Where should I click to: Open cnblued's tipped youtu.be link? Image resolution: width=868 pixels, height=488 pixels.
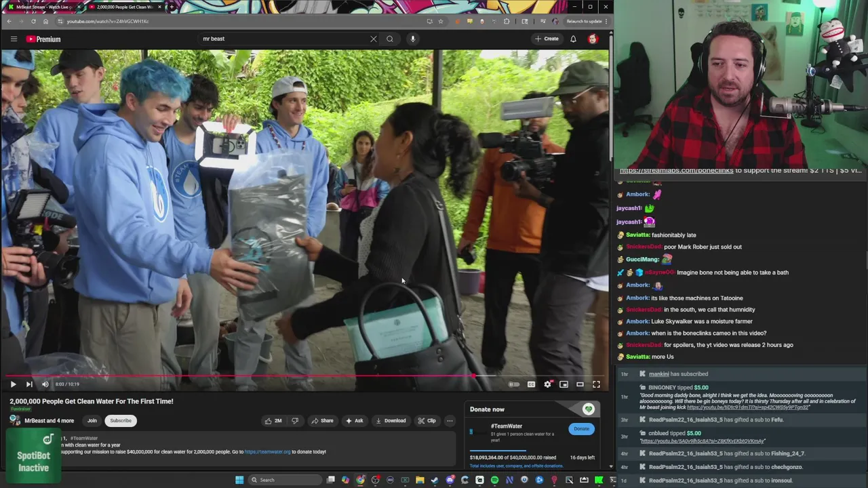click(x=702, y=441)
